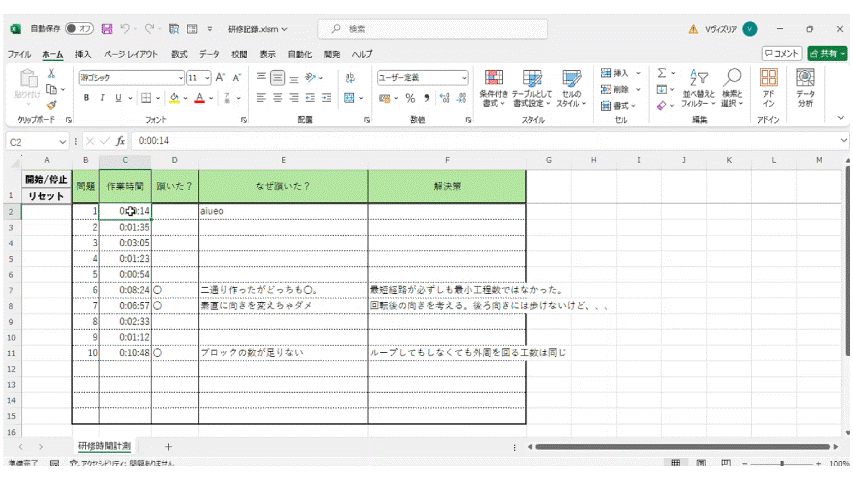Click the horizontal scrollbar
This screenshot has height=480, width=853.
point(683,447)
